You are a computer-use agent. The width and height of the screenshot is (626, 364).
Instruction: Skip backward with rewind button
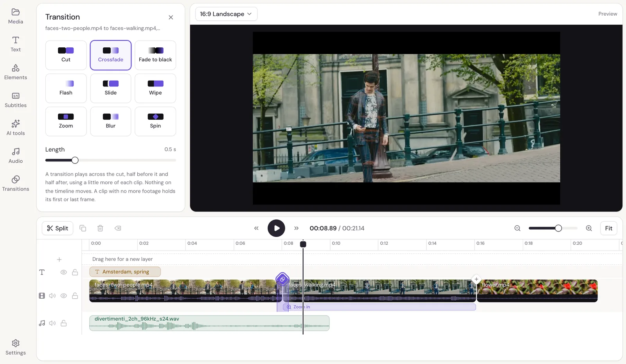click(256, 228)
